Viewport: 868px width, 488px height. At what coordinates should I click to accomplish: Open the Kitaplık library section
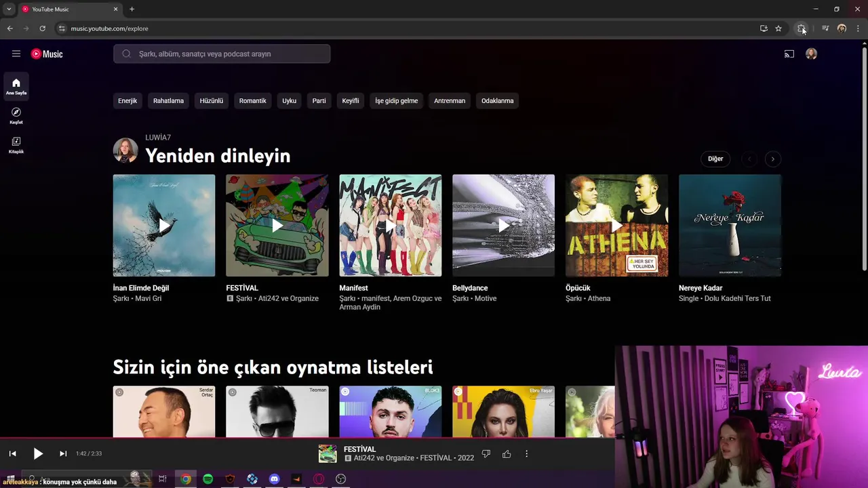click(x=16, y=145)
